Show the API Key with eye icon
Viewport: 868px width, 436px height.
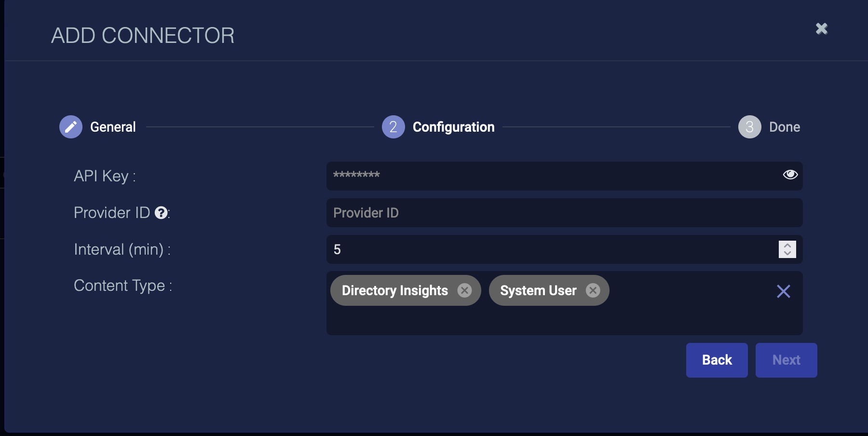[x=790, y=175]
